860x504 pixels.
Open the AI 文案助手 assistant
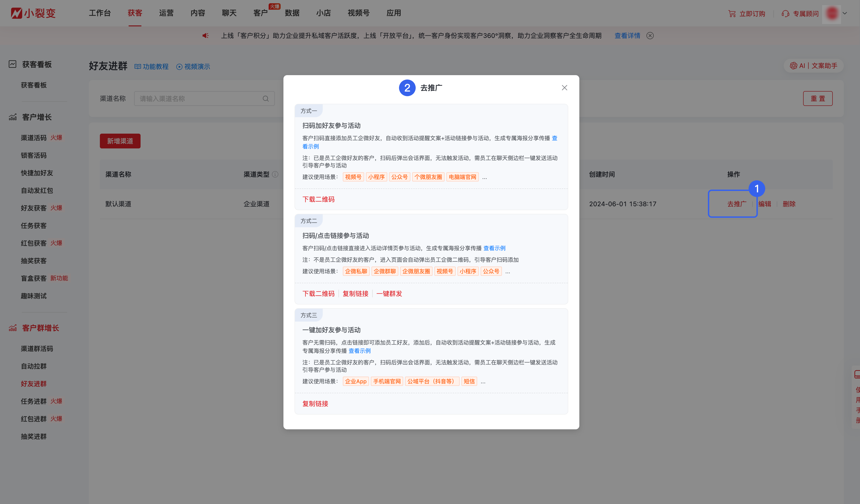pos(814,65)
